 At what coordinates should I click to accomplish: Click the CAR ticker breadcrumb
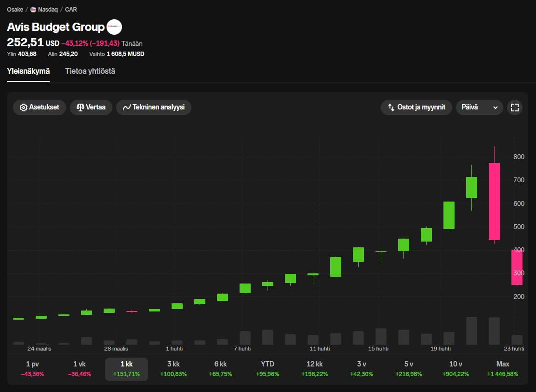click(x=71, y=10)
